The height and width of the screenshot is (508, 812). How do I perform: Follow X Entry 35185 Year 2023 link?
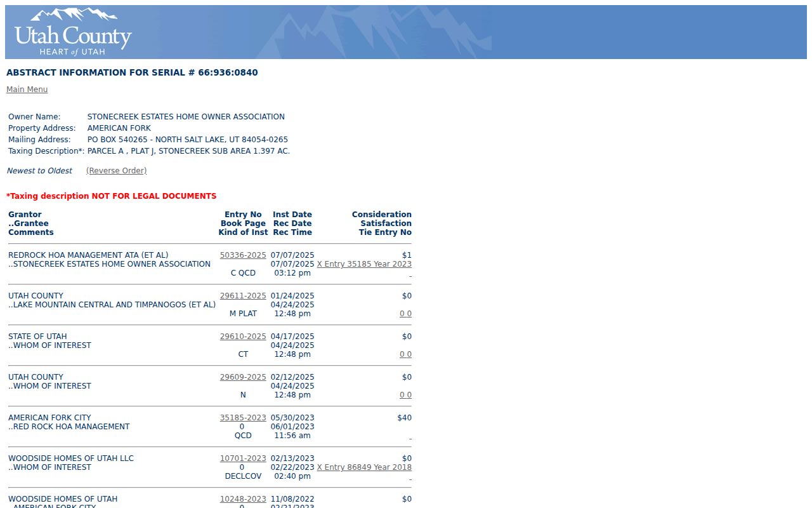(364, 264)
